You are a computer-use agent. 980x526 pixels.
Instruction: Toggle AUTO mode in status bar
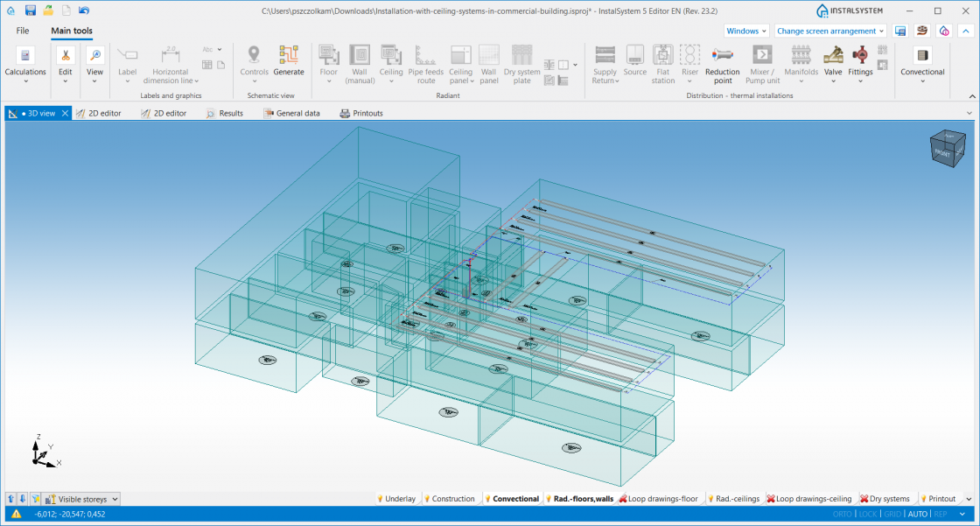click(917, 515)
